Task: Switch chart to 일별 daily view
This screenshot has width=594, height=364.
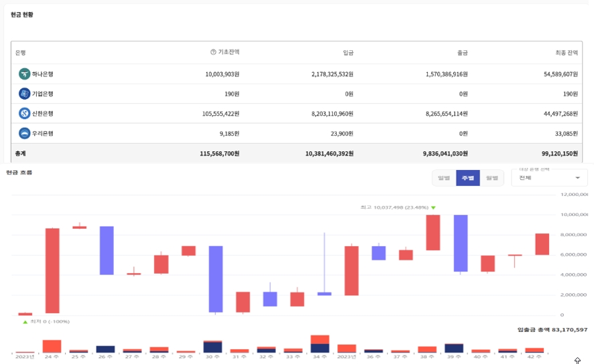Action: [443, 178]
